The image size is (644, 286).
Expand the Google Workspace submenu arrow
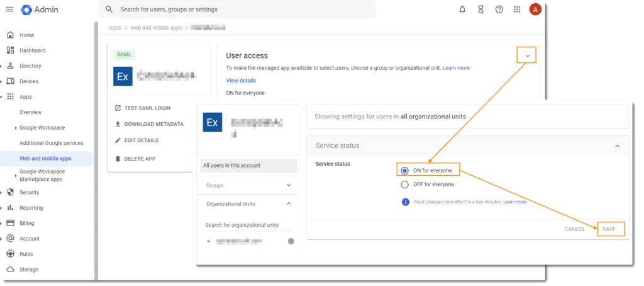pos(16,128)
